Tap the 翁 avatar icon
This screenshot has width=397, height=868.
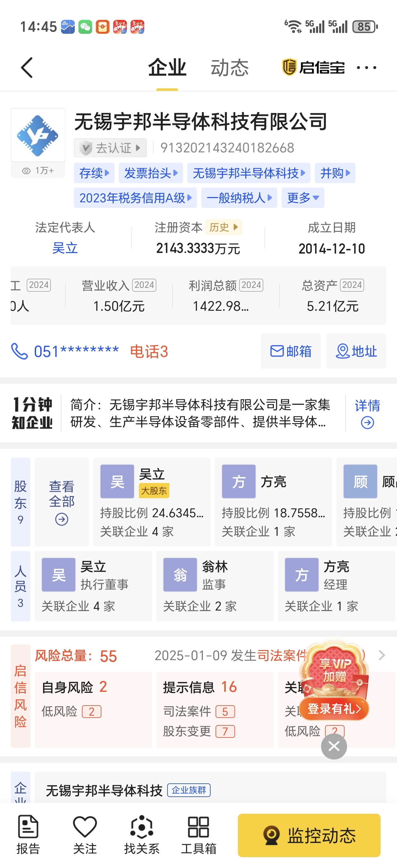click(180, 574)
